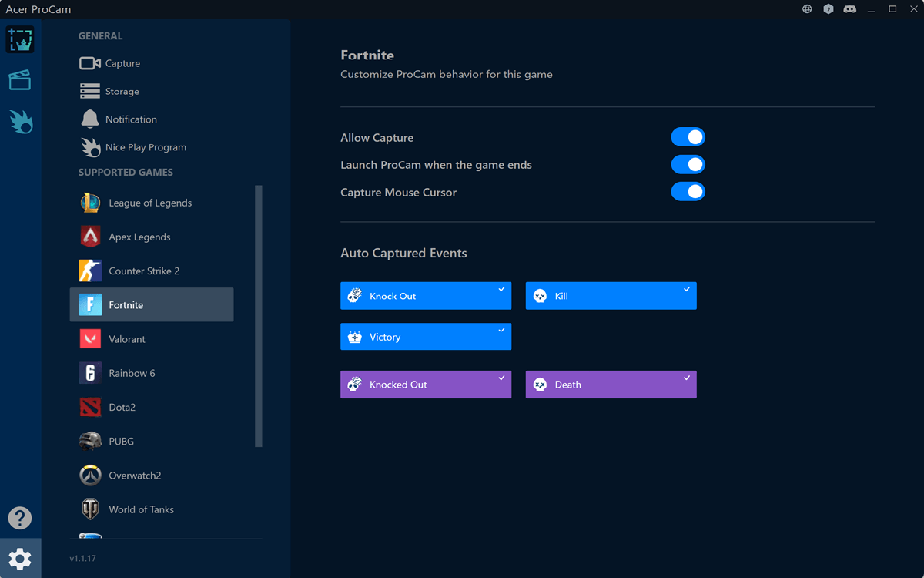Uncheck the Death event tile

tap(611, 385)
